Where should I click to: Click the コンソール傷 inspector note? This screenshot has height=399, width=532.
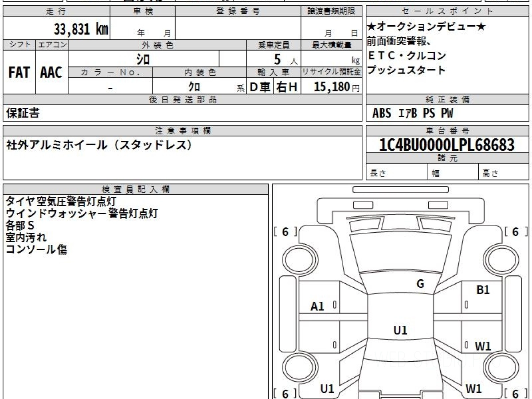pos(36,249)
